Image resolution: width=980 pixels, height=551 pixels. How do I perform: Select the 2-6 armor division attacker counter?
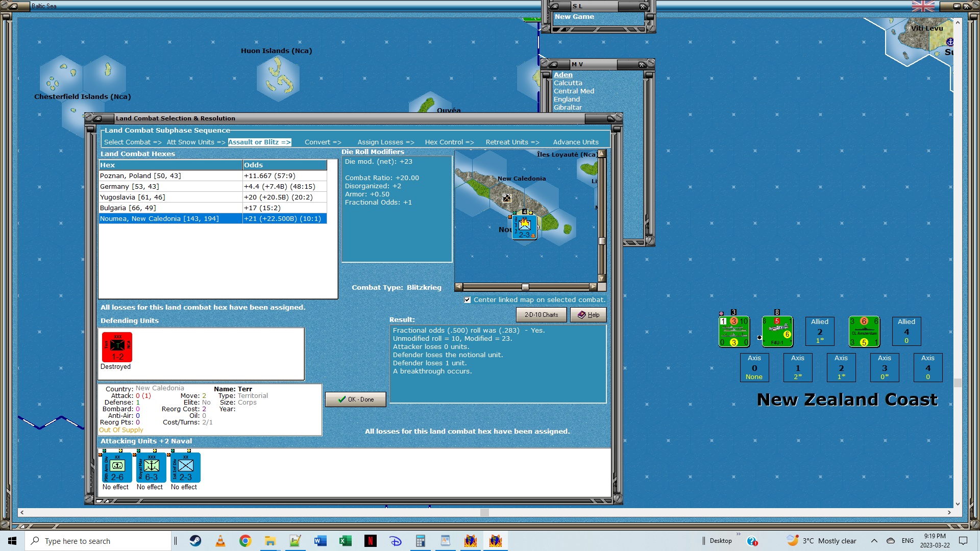click(117, 467)
